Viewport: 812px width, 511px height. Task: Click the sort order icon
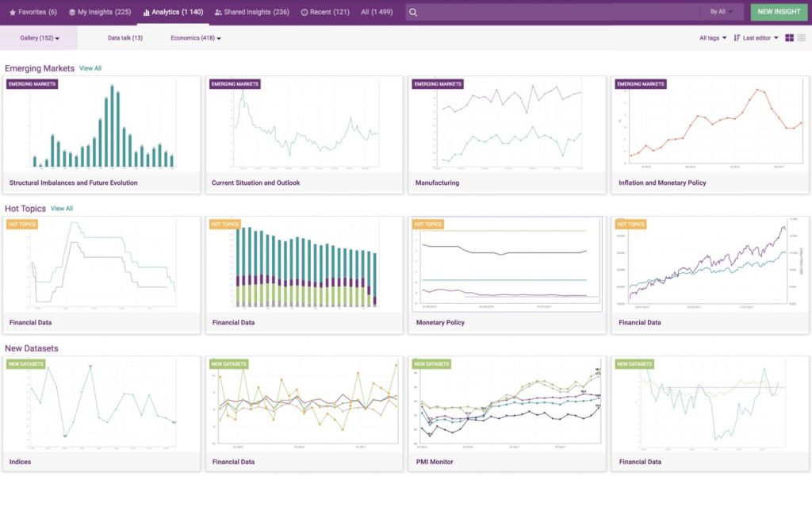point(737,38)
